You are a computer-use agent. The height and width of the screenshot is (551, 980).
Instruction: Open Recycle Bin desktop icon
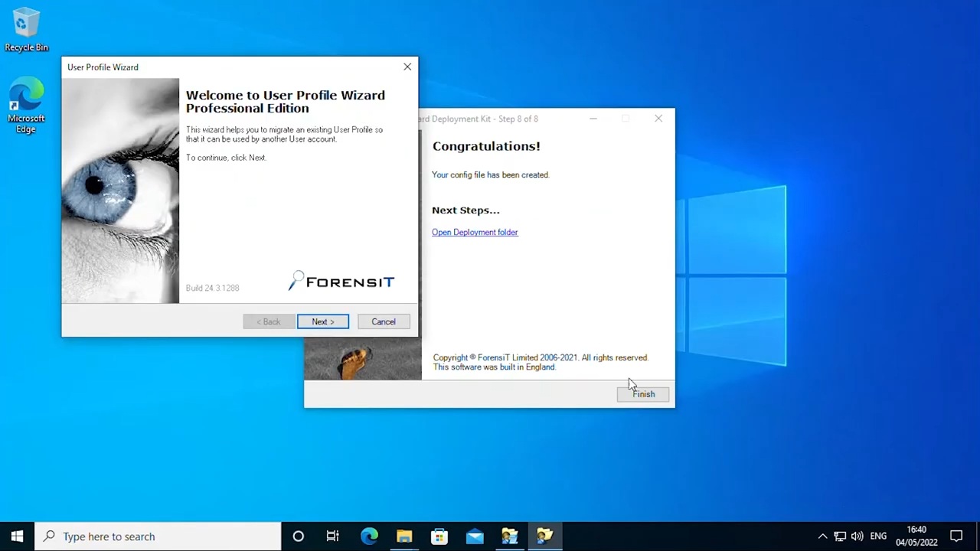(26, 31)
